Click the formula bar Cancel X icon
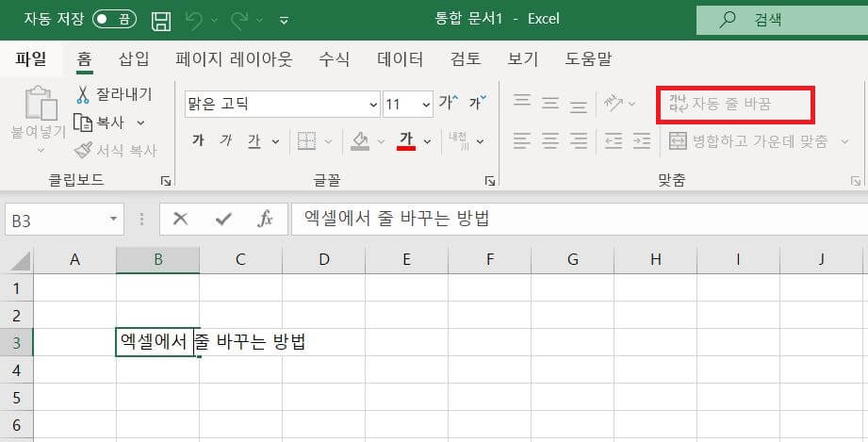The image size is (868, 442). pyautogui.click(x=180, y=220)
